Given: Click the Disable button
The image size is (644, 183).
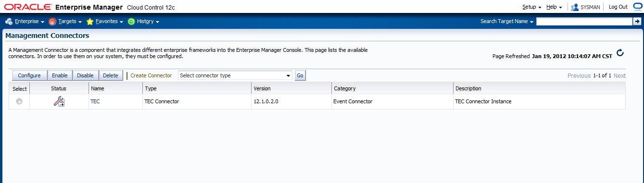Looking at the screenshot, I should pyautogui.click(x=85, y=75).
